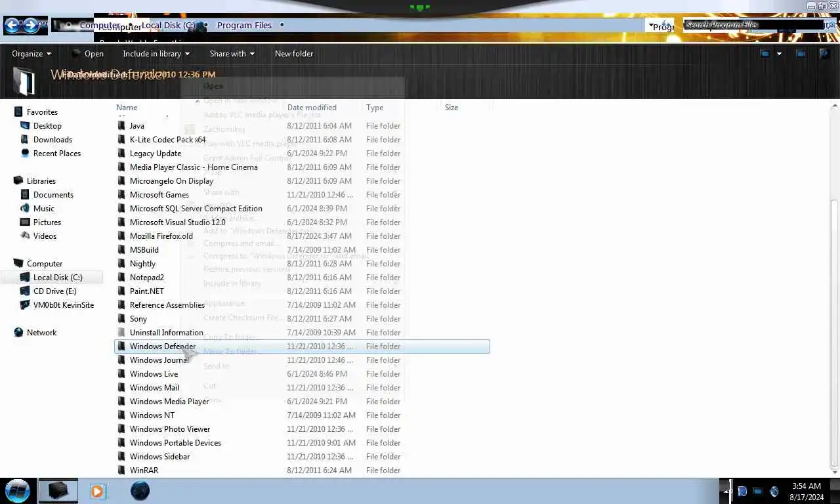
Task: Click the Program Files breadcrumb
Action: [244, 25]
